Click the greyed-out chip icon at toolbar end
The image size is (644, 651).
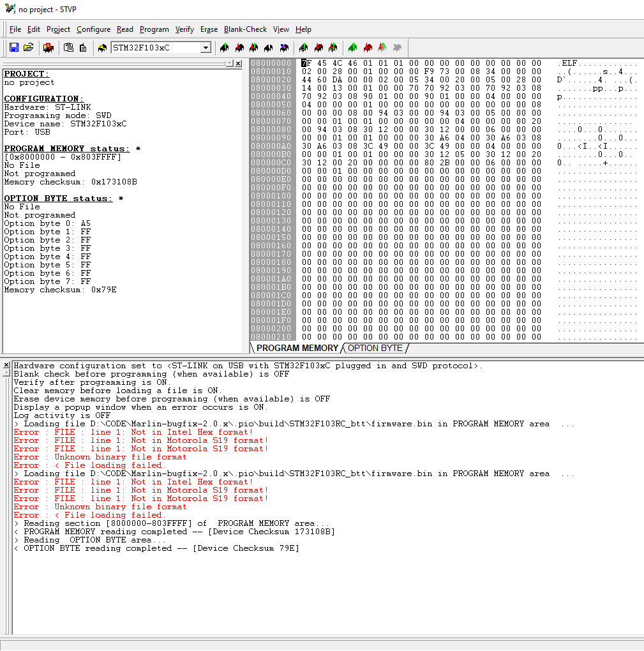tap(398, 48)
